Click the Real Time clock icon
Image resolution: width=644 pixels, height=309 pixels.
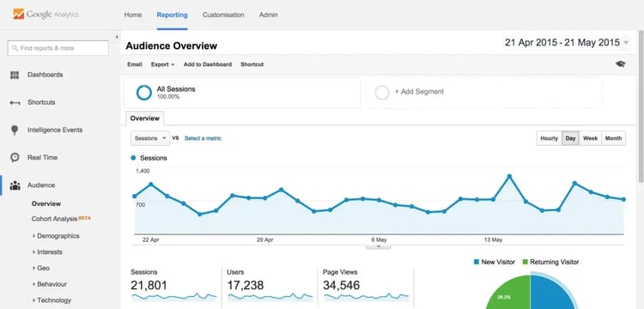[15, 158]
